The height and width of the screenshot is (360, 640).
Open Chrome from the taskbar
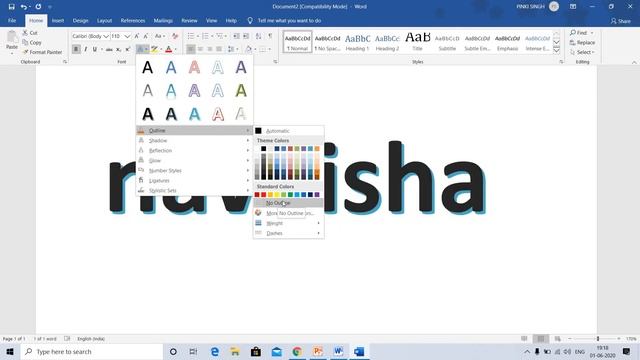tap(297, 351)
